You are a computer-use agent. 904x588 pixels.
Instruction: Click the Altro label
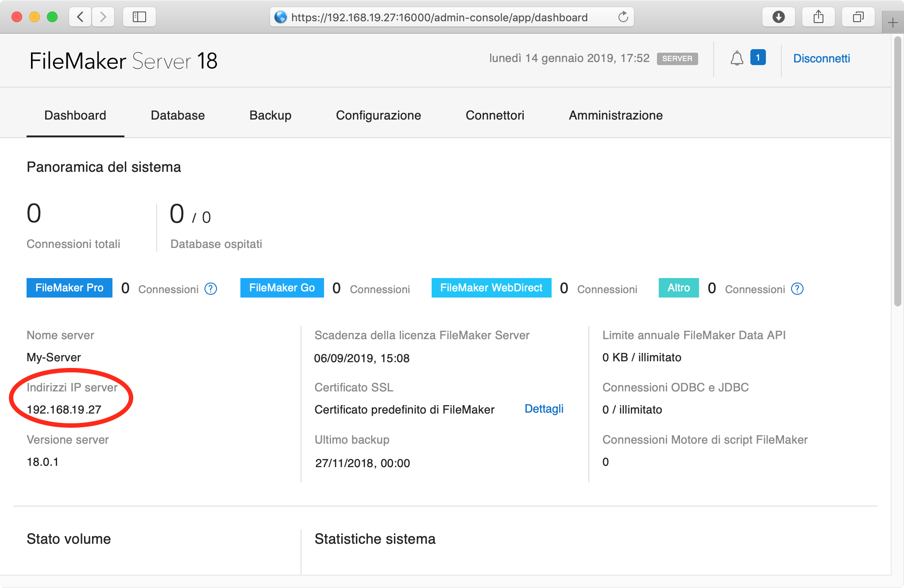pos(679,288)
